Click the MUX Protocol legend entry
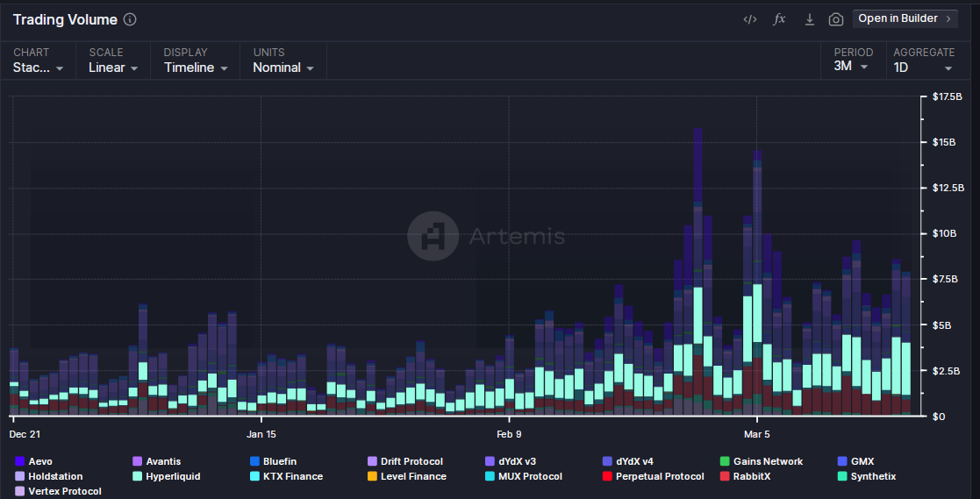 pyautogui.click(x=524, y=476)
